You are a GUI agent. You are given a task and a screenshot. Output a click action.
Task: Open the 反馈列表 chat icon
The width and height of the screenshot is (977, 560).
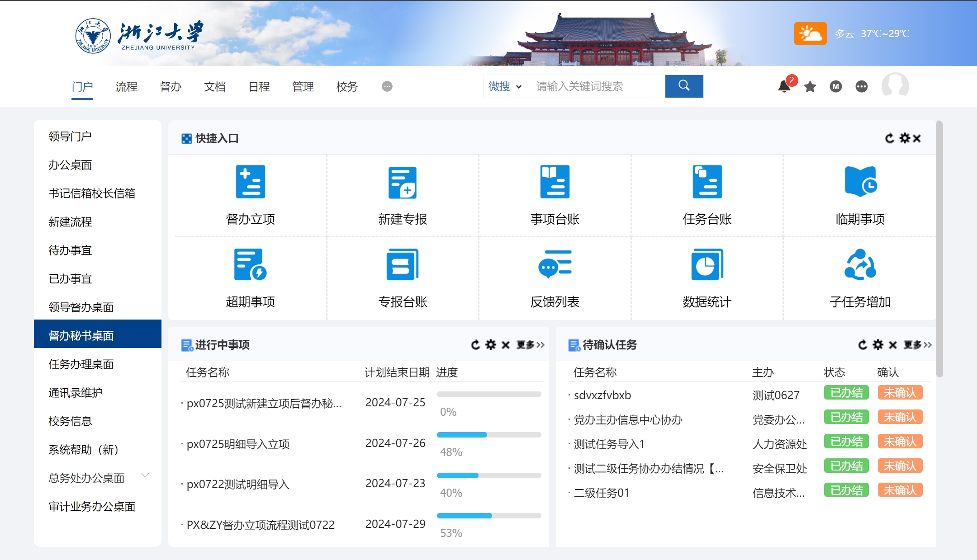[x=555, y=264]
